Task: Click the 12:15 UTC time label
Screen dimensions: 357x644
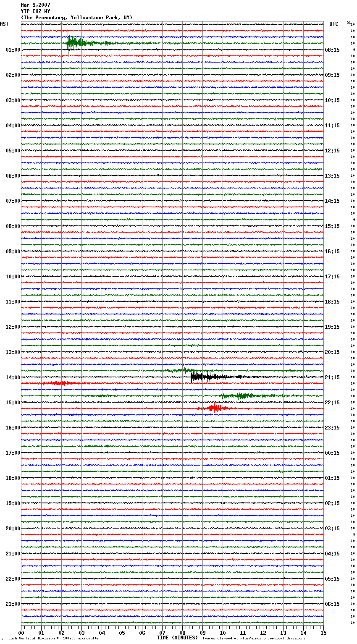Action: click(x=332, y=151)
